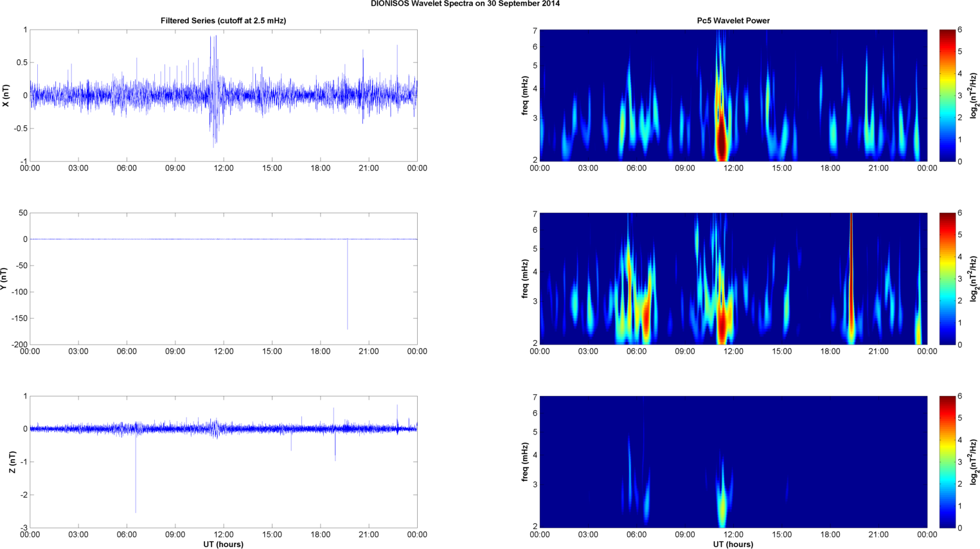
Task: Click the '50' tick on the Y axis
Action: point(23,213)
